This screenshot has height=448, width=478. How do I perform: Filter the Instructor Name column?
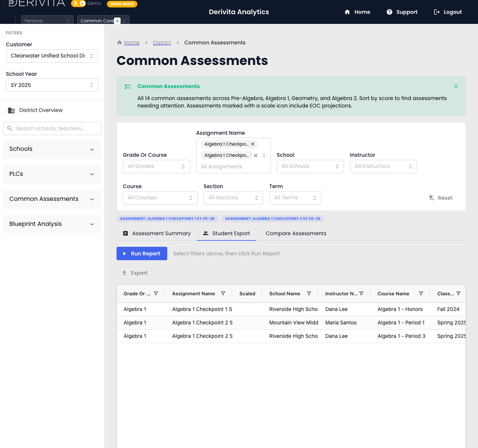[x=361, y=293]
